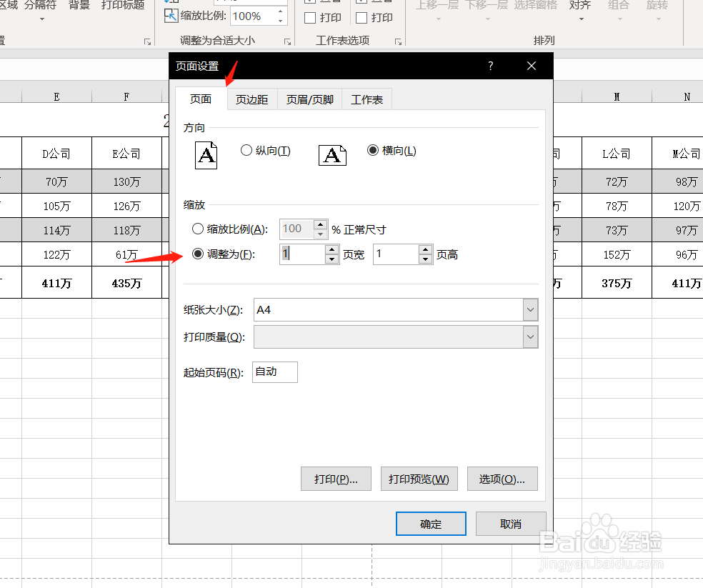Viewport: 703px width, 588px height.
Task: Switch to the 页眉/页脚 tab
Action: click(x=309, y=99)
